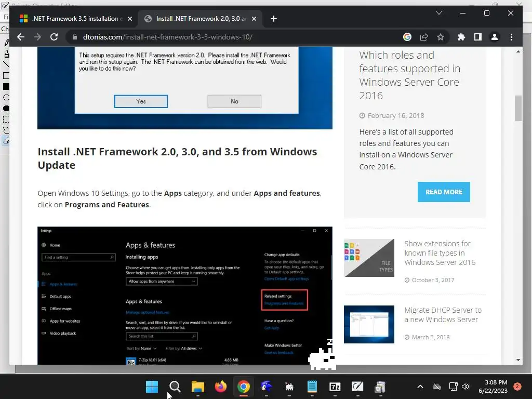The height and width of the screenshot is (399, 532).
Task: Bookmark this page with the star icon
Action: [441, 37]
